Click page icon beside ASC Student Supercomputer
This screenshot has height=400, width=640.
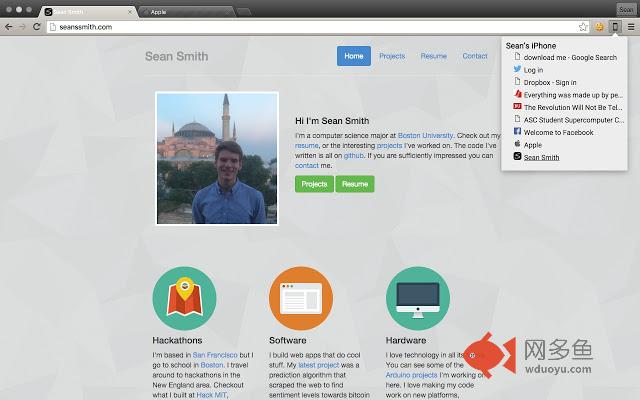click(x=517, y=119)
